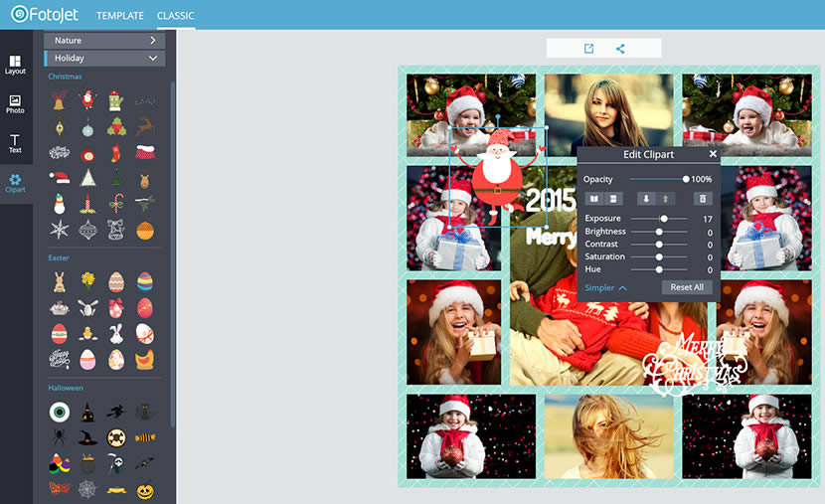This screenshot has height=504, width=825.
Task: Add the Santa Claus clipart from panel
Action: pos(87,100)
